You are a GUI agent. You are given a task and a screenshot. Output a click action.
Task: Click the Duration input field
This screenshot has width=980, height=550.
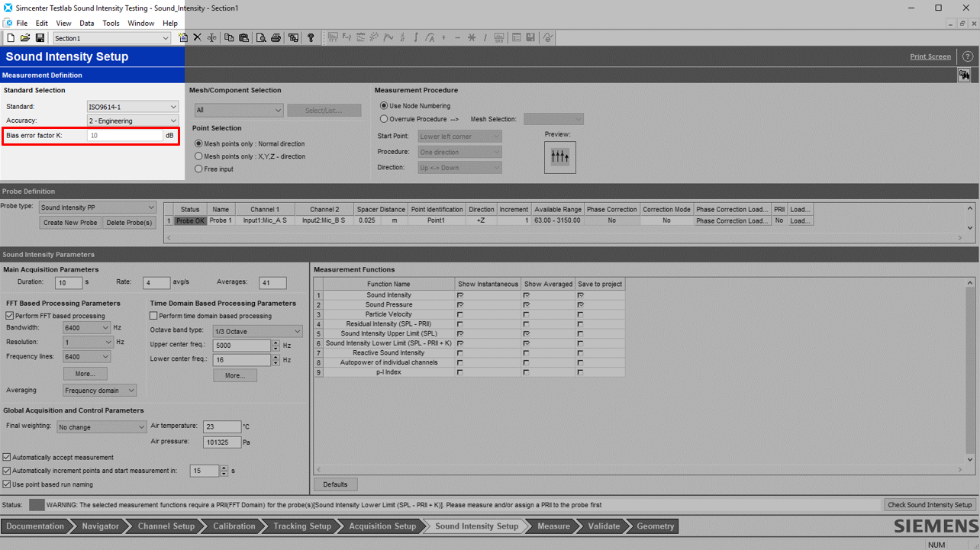pos(69,283)
